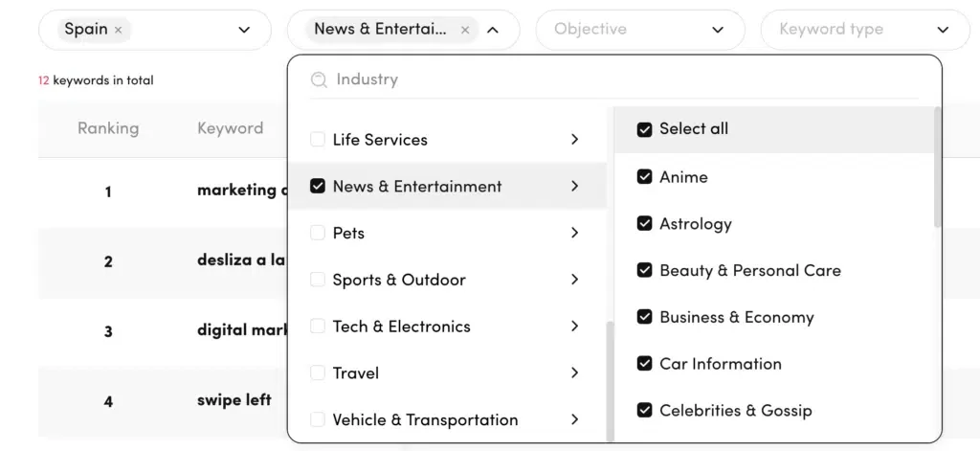Open the country dropdown arrow
Screen dimensions: 980x451
[x=244, y=30]
